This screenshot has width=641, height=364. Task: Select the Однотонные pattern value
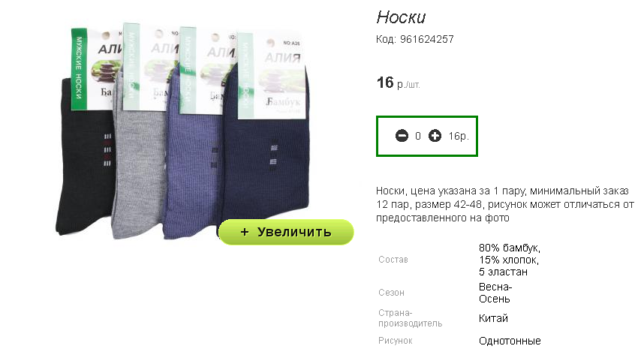(x=510, y=341)
